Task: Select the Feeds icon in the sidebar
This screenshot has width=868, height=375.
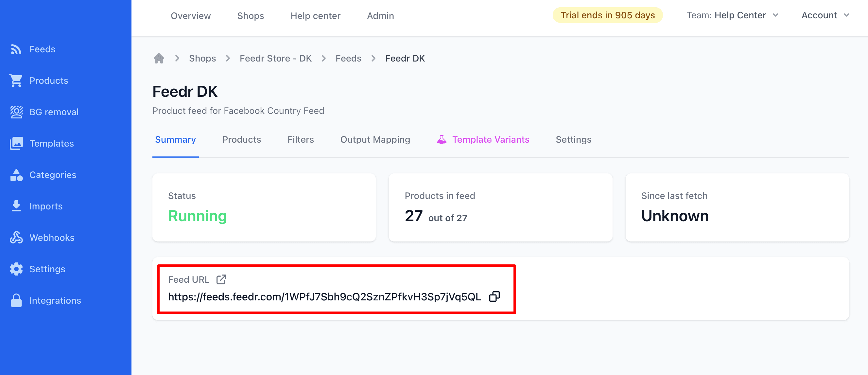Action: tap(16, 49)
